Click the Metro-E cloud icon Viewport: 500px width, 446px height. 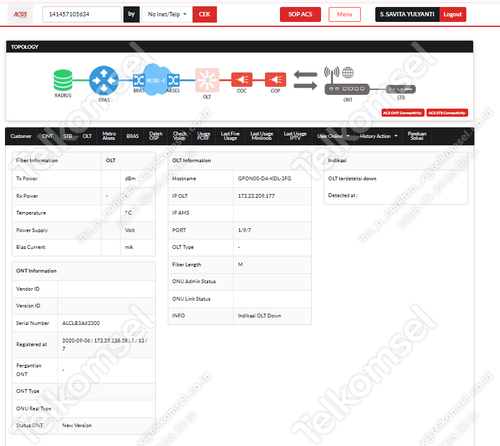coord(156,80)
